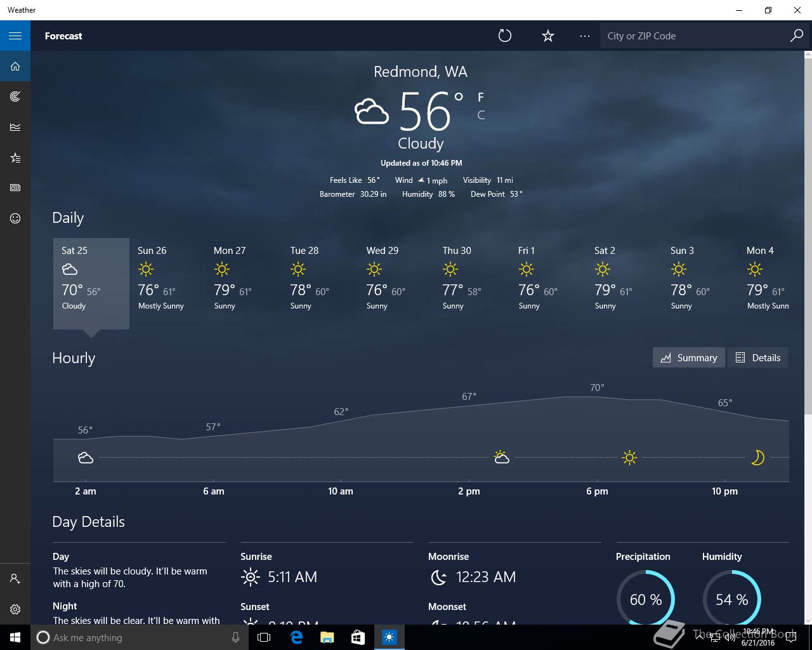
Task: Open the Settings gear icon
Action: point(15,609)
